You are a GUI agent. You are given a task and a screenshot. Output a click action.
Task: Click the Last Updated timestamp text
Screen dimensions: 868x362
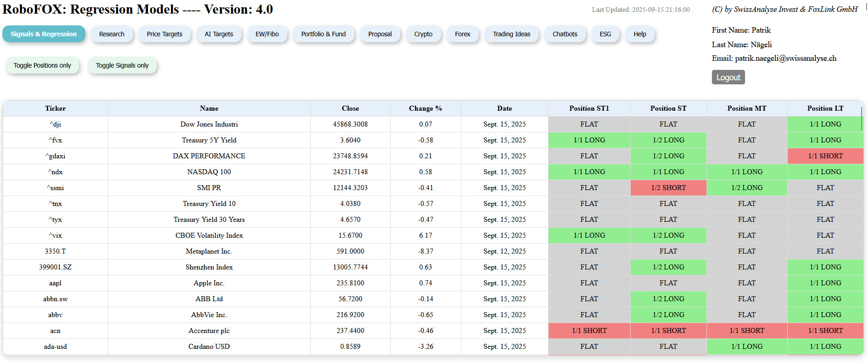point(641,10)
